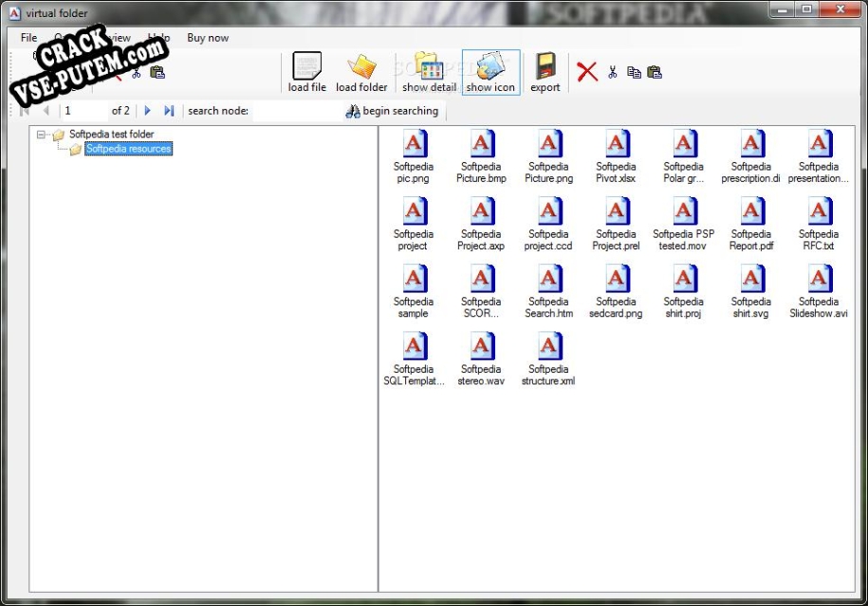Click the begin searching button
868x606 pixels.
click(392, 111)
